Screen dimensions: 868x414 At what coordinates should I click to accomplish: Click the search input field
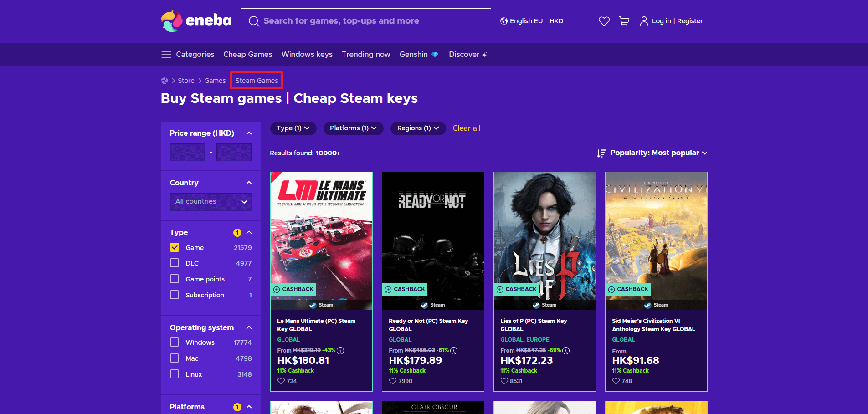[x=366, y=21]
